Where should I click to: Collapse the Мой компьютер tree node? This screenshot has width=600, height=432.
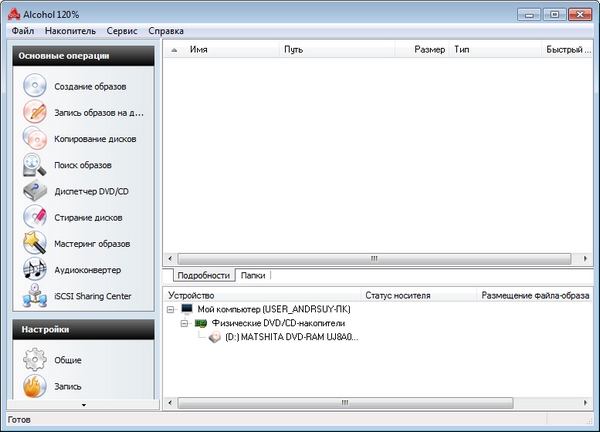[172, 310]
